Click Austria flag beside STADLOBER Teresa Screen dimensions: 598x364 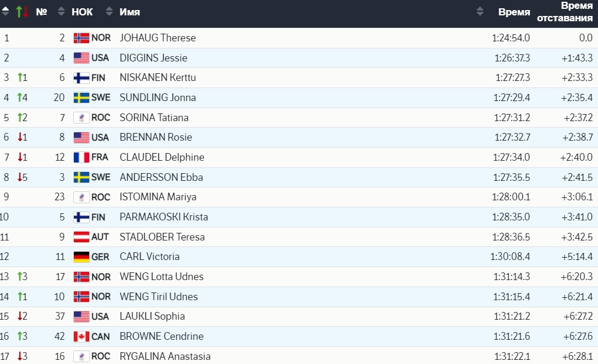[x=81, y=237]
